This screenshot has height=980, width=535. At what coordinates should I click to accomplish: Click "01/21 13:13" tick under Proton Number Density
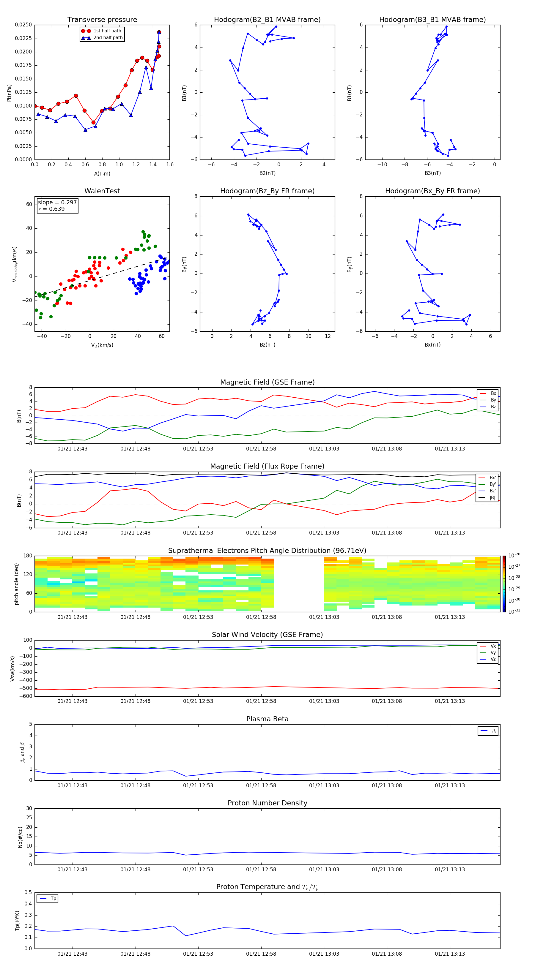point(450,869)
